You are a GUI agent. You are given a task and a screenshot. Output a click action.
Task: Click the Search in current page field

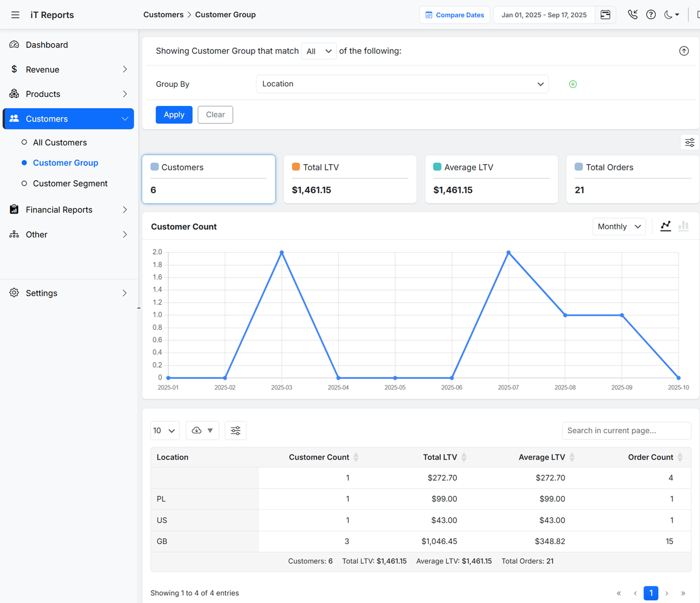coord(626,430)
